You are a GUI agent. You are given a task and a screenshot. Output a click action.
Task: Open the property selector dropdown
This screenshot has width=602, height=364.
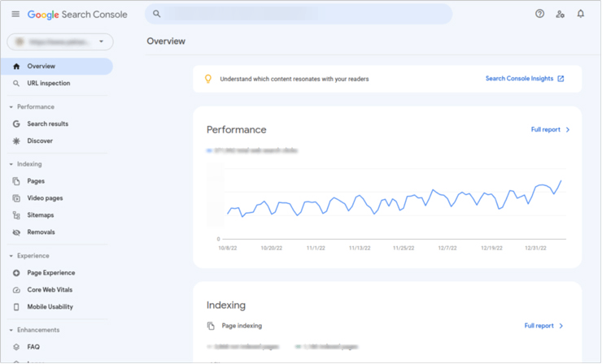click(60, 41)
